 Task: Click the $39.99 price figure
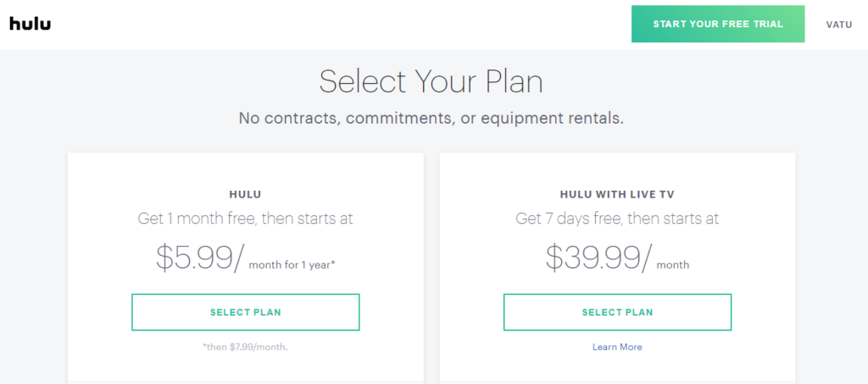(x=593, y=258)
